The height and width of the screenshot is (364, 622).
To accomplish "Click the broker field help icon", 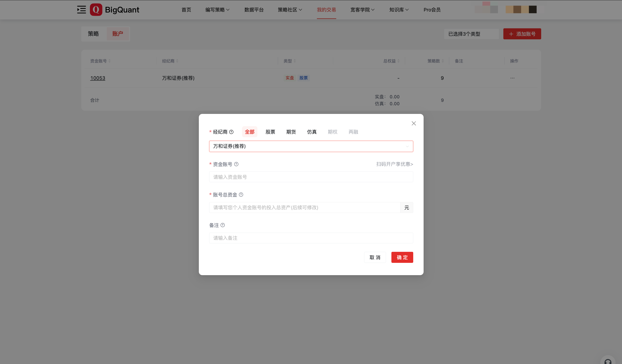I will pos(231,132).
